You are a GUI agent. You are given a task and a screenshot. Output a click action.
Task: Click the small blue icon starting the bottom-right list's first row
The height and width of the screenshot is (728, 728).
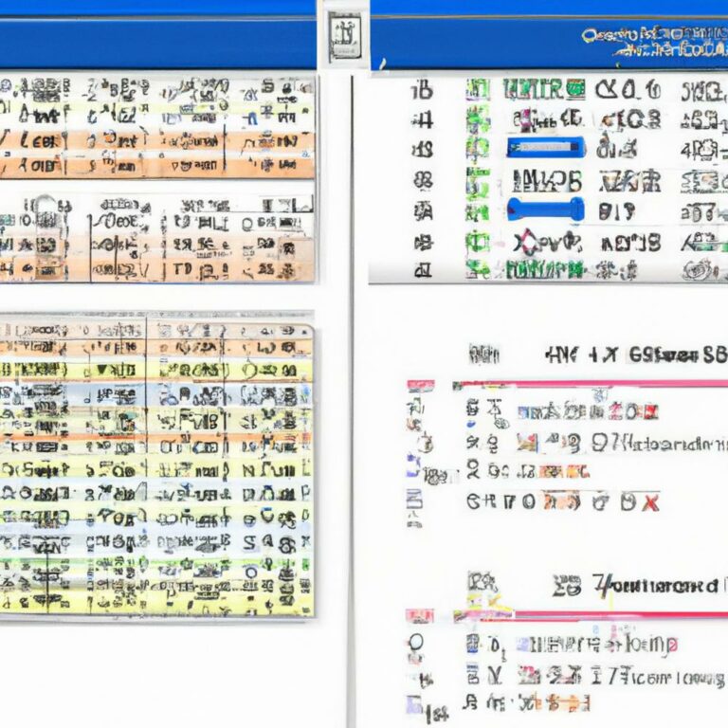tap(472, 644)
